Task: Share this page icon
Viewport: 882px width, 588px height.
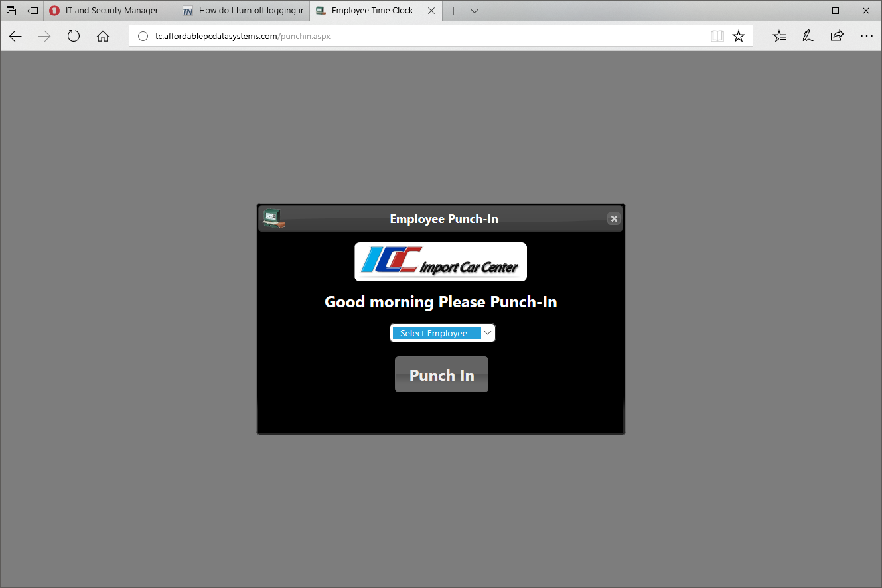Action: click(x=837, y=37)
